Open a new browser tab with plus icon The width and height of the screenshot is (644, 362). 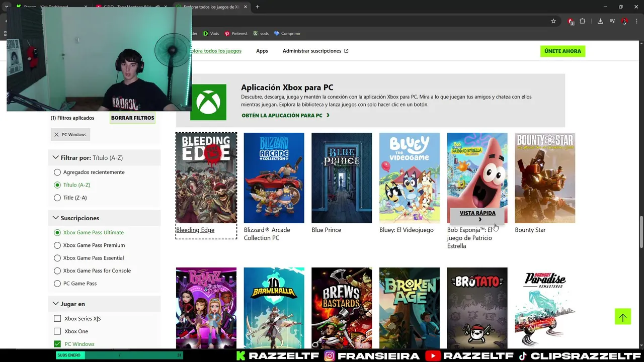click(x=258, y=7)
